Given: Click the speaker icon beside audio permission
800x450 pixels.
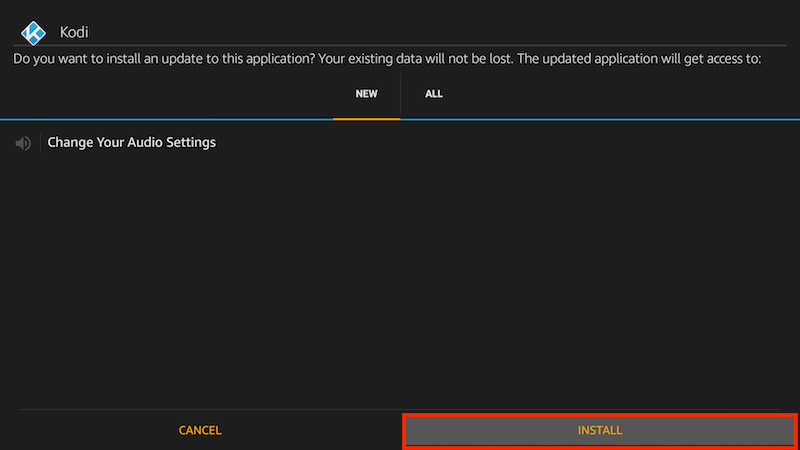Looking at the screenshot, I should pyautogui.click(x=23, y=143).
